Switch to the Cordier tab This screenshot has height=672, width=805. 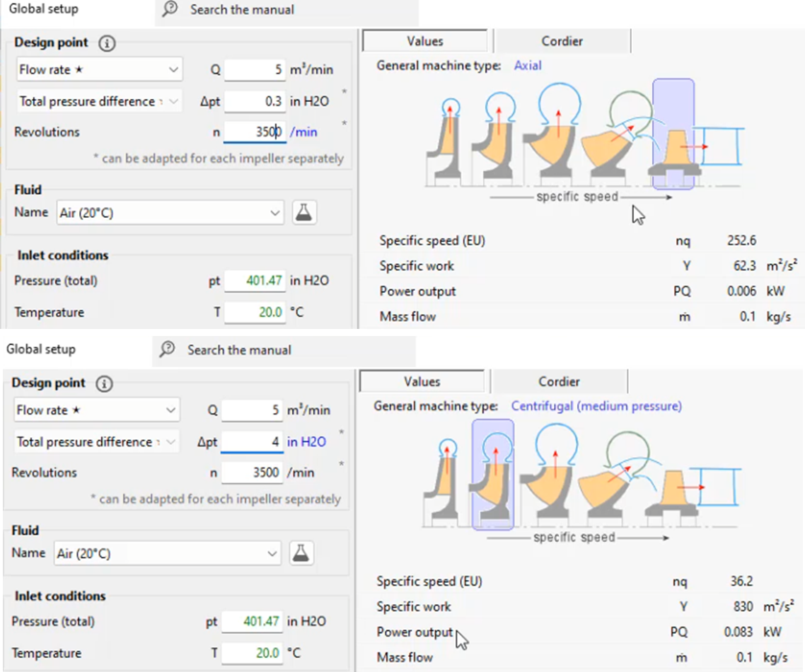point(562,40)
